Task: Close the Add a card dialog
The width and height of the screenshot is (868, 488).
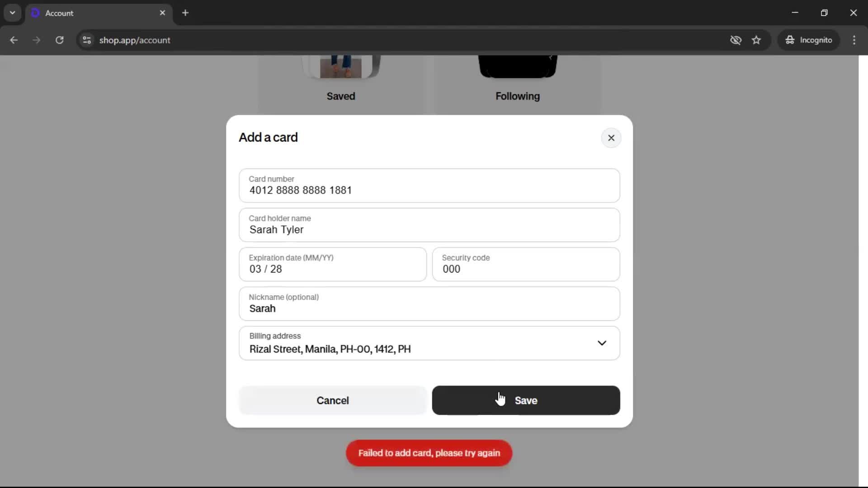Action: 611,138
